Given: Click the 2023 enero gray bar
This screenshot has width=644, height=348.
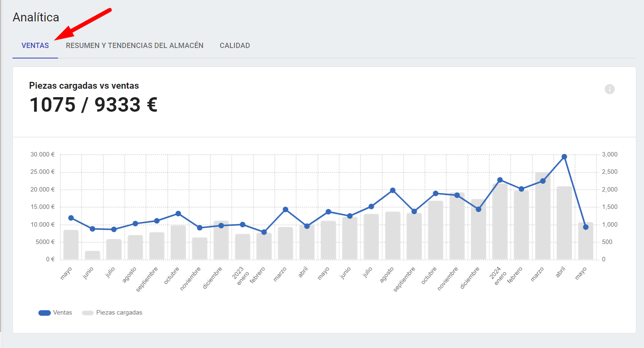Looking at the screenshot, I should (x=242, y=246).
